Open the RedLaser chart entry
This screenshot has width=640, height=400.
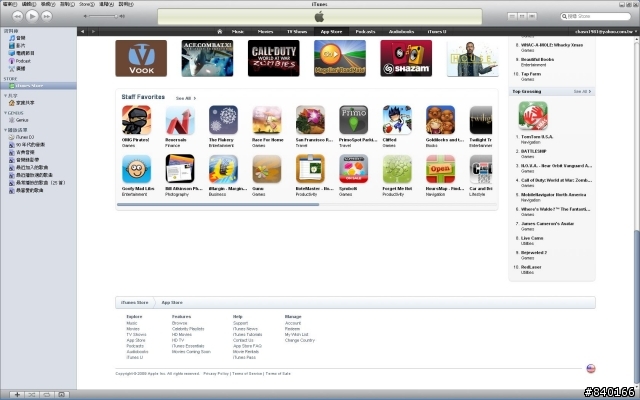pos(531,267)
